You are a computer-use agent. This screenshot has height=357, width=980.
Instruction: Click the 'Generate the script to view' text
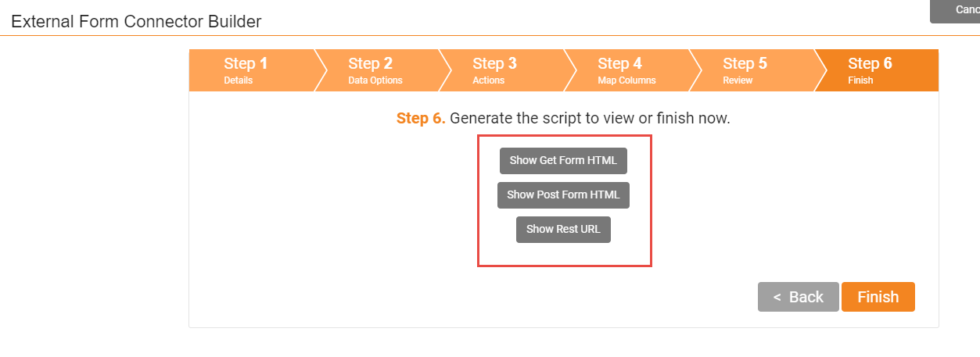point(545,119)
